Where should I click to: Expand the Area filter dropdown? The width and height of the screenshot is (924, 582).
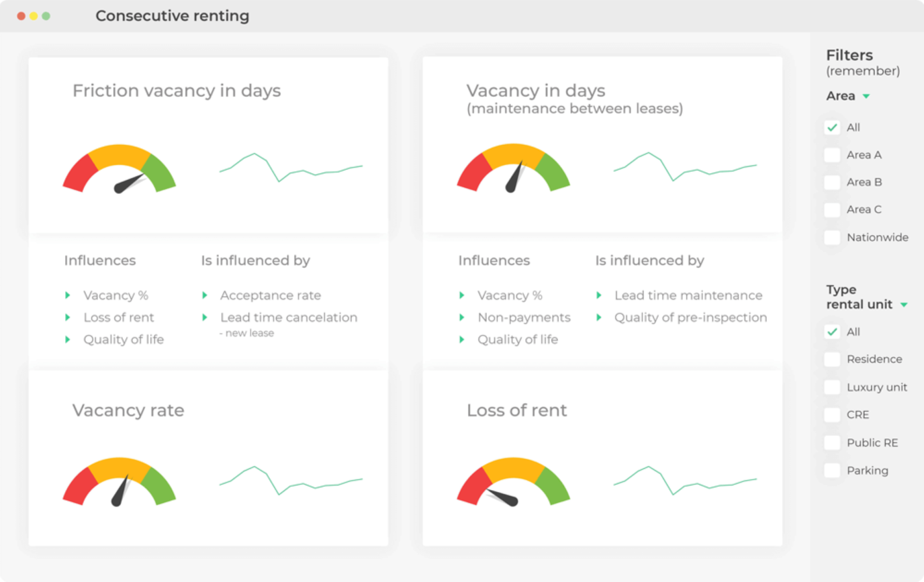866,96
